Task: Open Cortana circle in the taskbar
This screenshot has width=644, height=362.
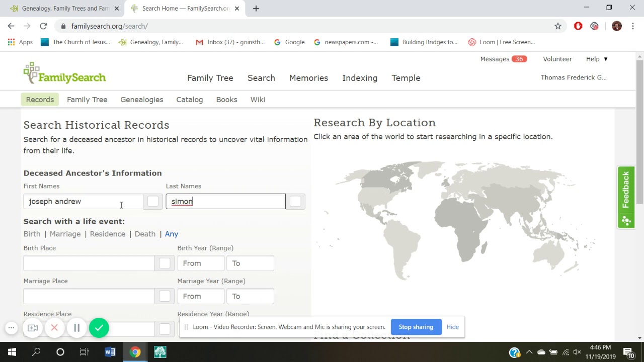Action: [x=60, y=352]
